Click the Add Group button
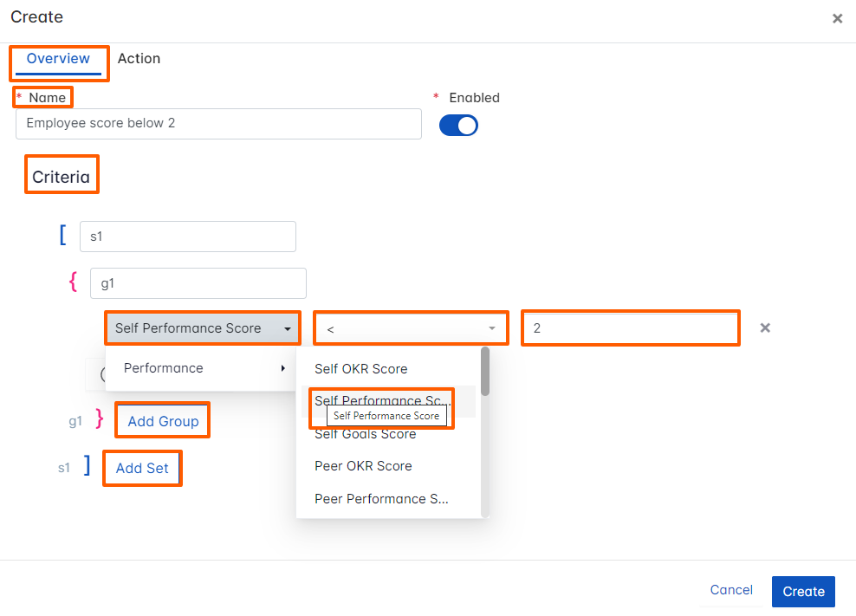Screen dimensions: 856x616 tap(161, 420)
